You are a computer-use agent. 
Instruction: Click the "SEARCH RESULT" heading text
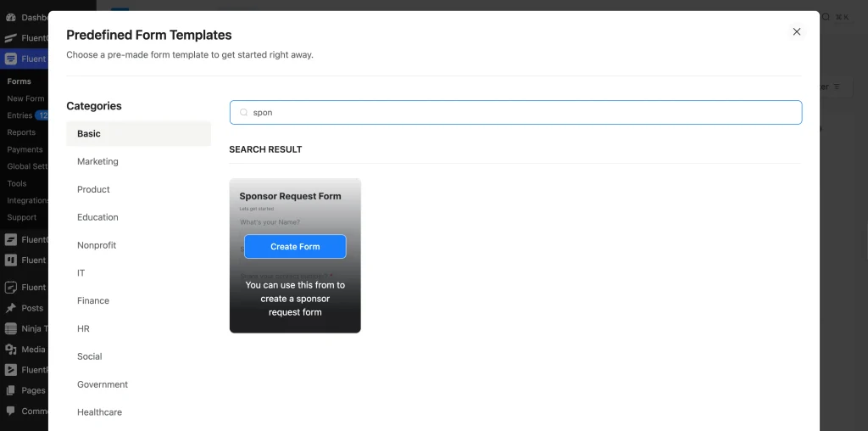coord(265,149)
